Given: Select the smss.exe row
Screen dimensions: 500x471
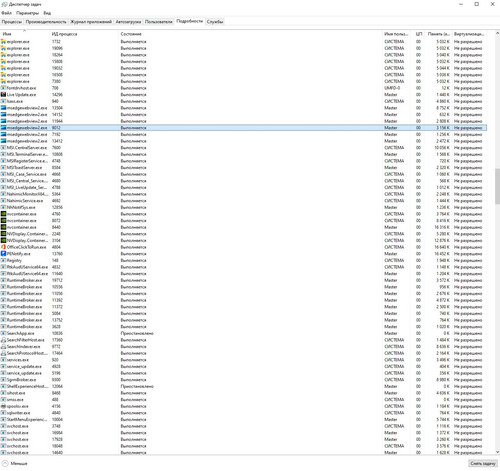Looking at the screenshot, I should [x=243, y=399].
